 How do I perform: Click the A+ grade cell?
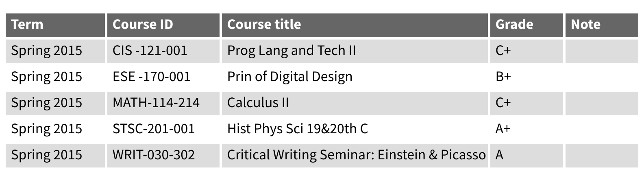[503, 129]
